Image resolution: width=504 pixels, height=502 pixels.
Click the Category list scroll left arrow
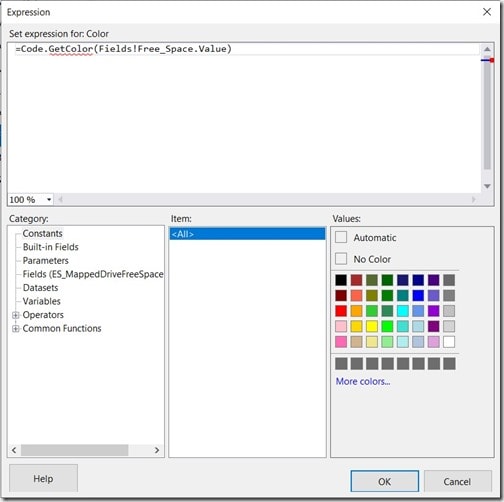14,450
